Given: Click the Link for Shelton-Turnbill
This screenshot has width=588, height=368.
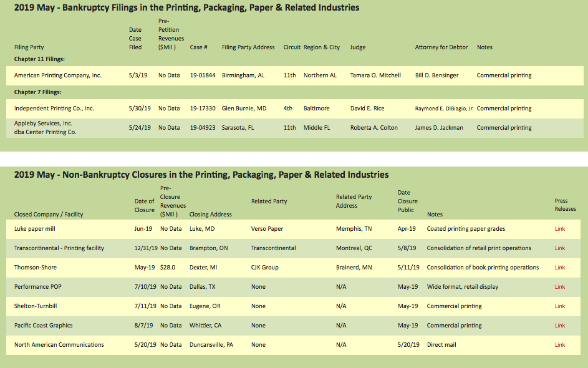Looking at the screenshot, I should 559,306.
